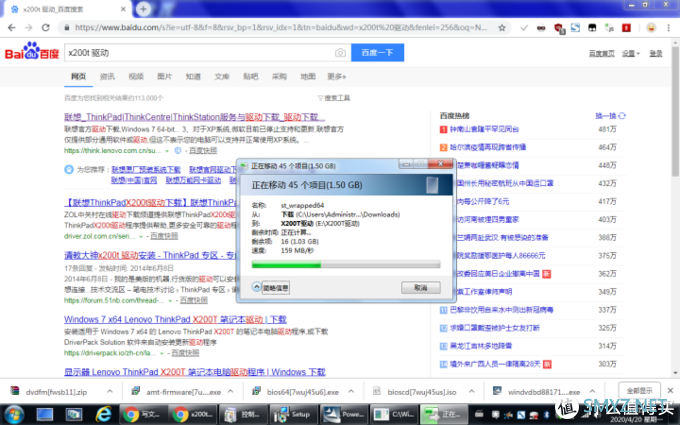The image size is (680, 425).
Task: Click the browser address bar
Action: point(282,28)
